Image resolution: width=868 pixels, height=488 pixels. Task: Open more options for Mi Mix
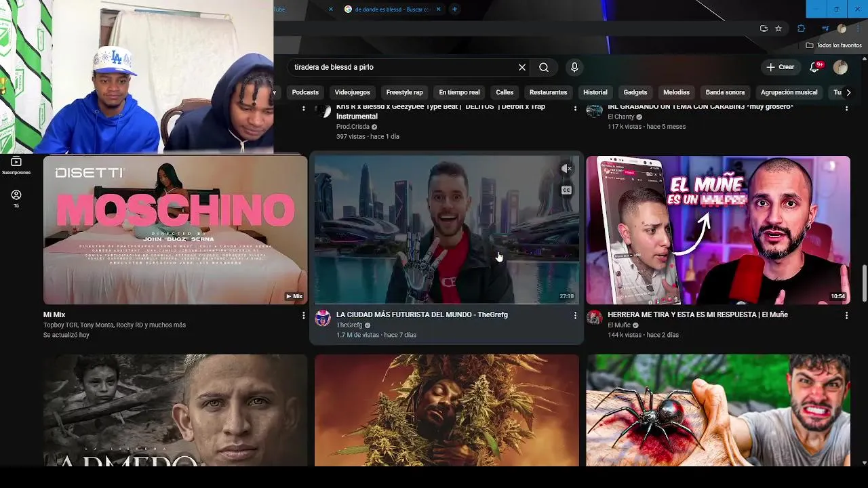click(x=303, y=315)
